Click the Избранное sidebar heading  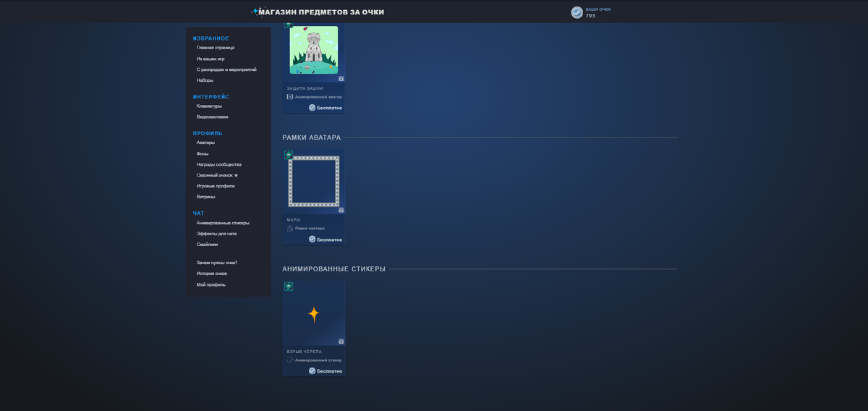click(210, 38)
